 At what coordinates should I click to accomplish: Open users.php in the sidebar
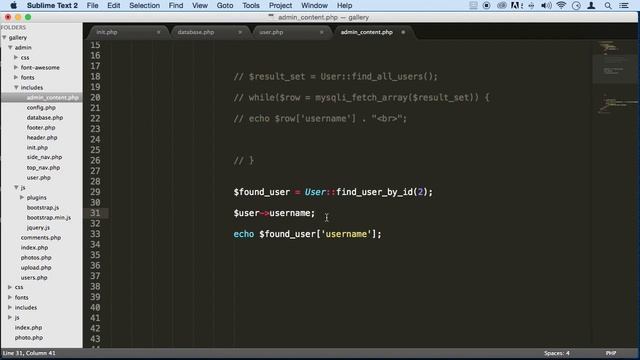point(34,278)
